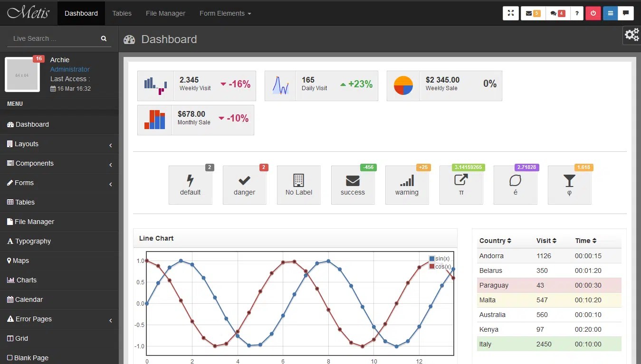Open the Form Elements dropdown

click(225, 13)
